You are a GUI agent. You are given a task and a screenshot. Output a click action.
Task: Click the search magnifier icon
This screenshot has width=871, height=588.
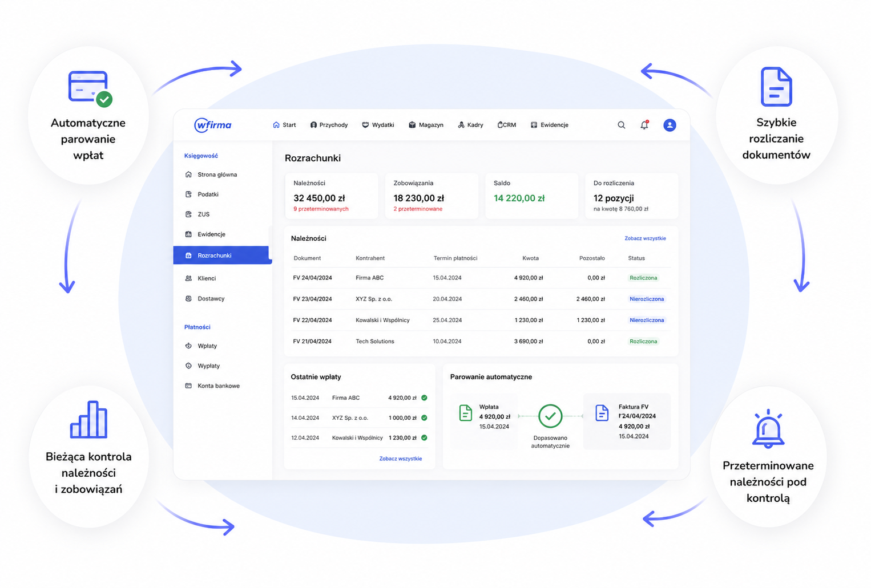pyautogui.click(x=621, y=125)
